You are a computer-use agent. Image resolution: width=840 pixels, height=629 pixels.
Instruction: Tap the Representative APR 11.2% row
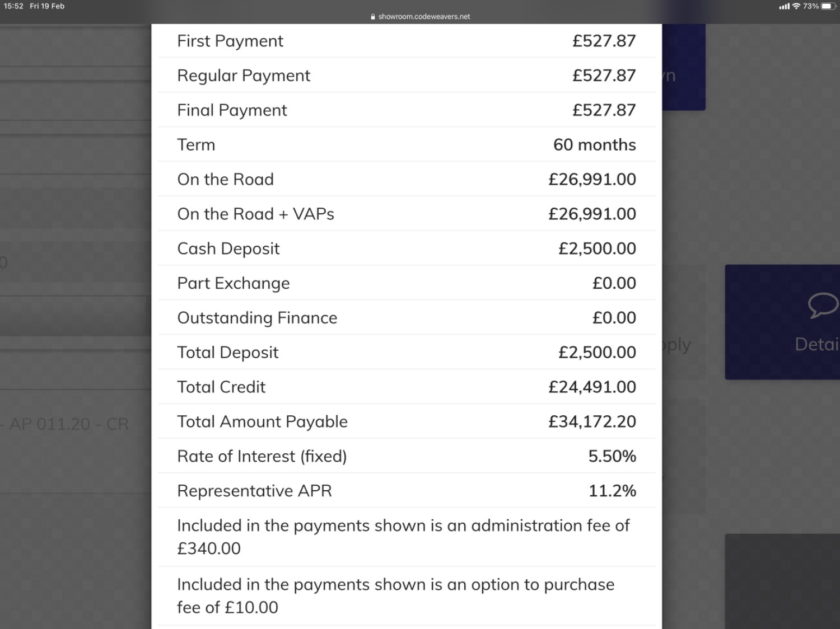(407, 491)
